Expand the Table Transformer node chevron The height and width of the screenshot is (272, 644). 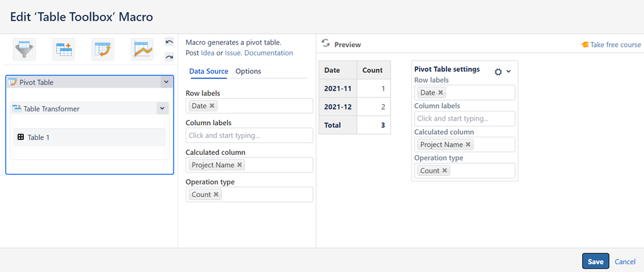(x=161, y=109)
